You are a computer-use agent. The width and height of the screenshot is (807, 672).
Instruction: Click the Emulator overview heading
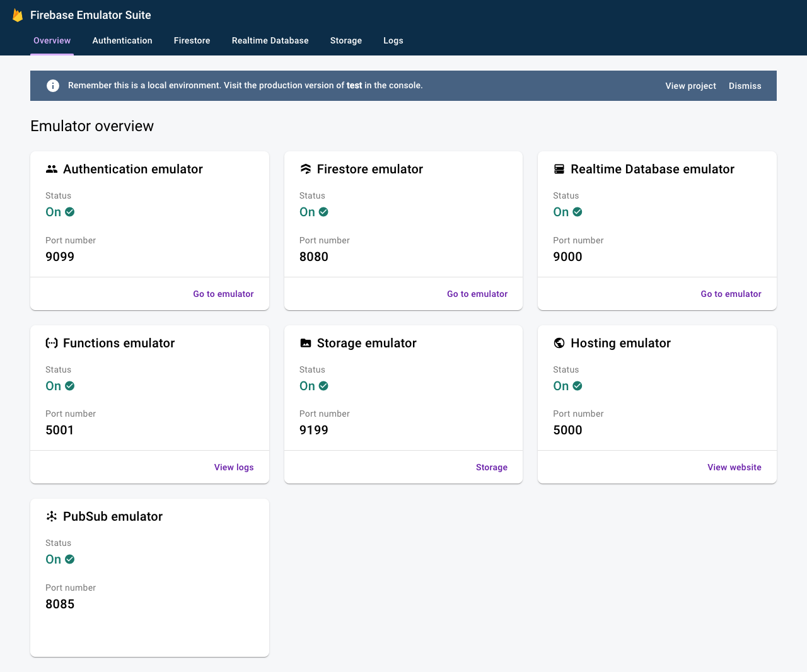pos(92,126)
